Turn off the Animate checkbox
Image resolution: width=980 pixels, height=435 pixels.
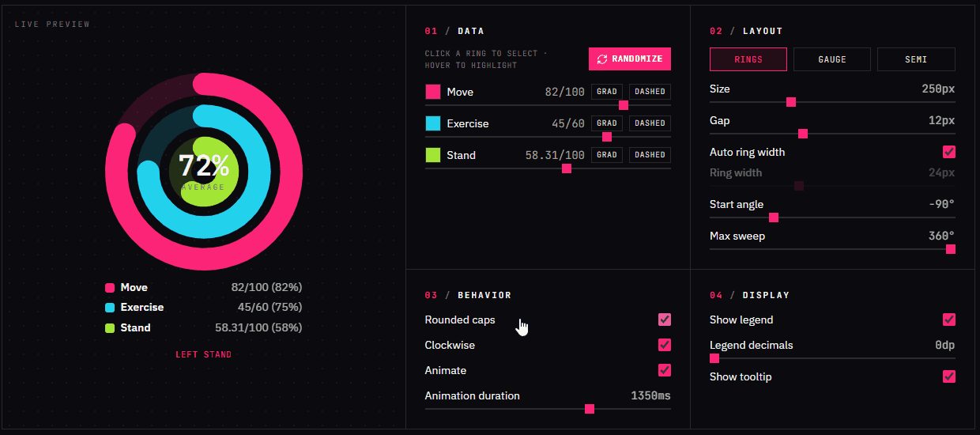tap(665, 370)
